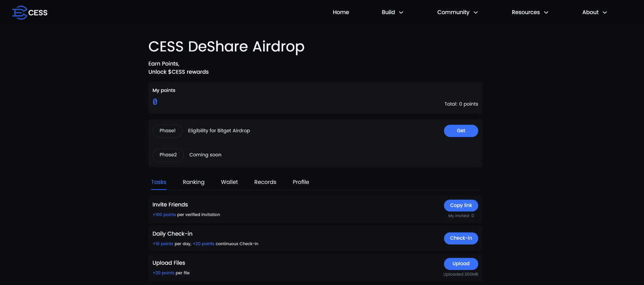Switch to the Profile tab
The image size is (644, 285).
(x=301, y=182)
